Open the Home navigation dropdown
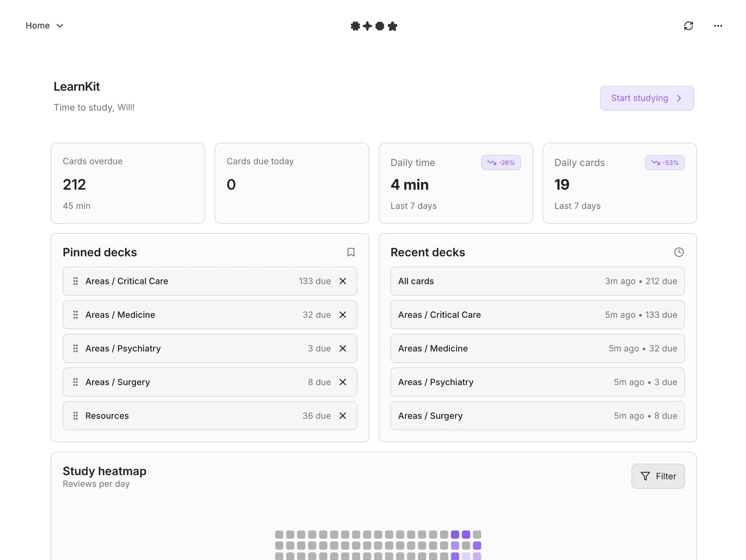Viewport: 746px width, 560px height. (x=44, y=26)
